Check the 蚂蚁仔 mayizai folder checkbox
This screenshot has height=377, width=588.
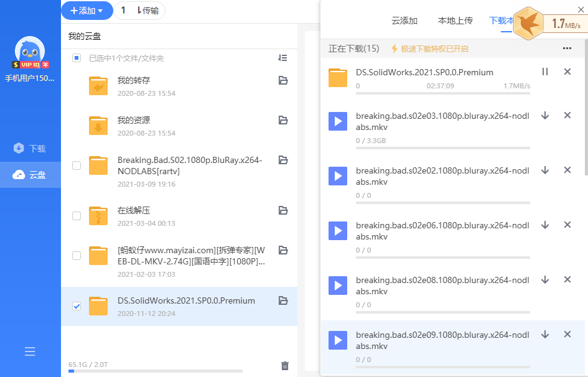point(77,256)
